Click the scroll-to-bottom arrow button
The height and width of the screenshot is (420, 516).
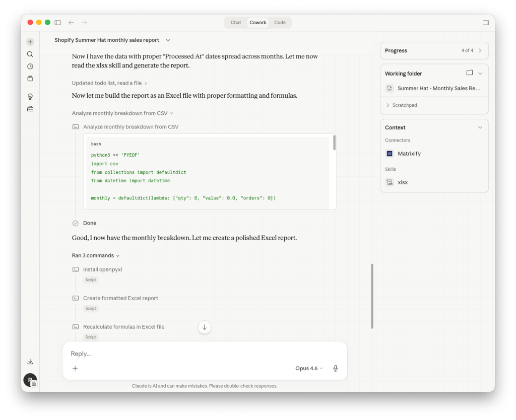coord(204,327)
